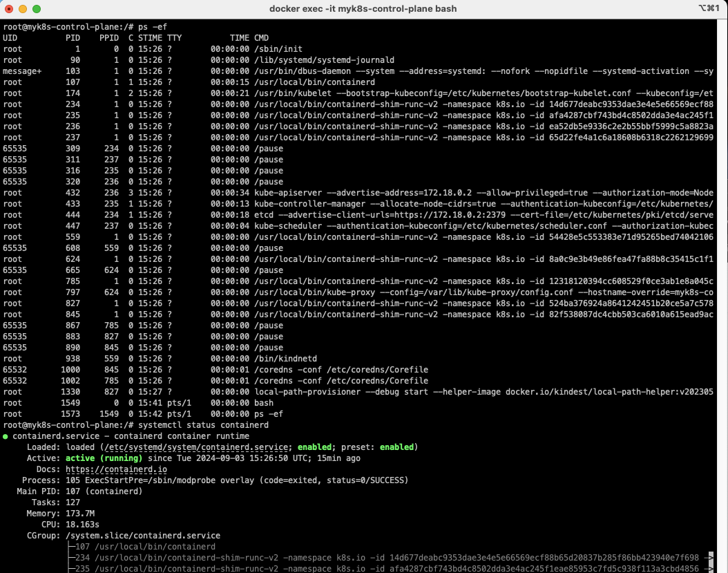Click the /lib/systemd/systemd-journald entry
Screen dimensions: 728x573
(324, 60)
